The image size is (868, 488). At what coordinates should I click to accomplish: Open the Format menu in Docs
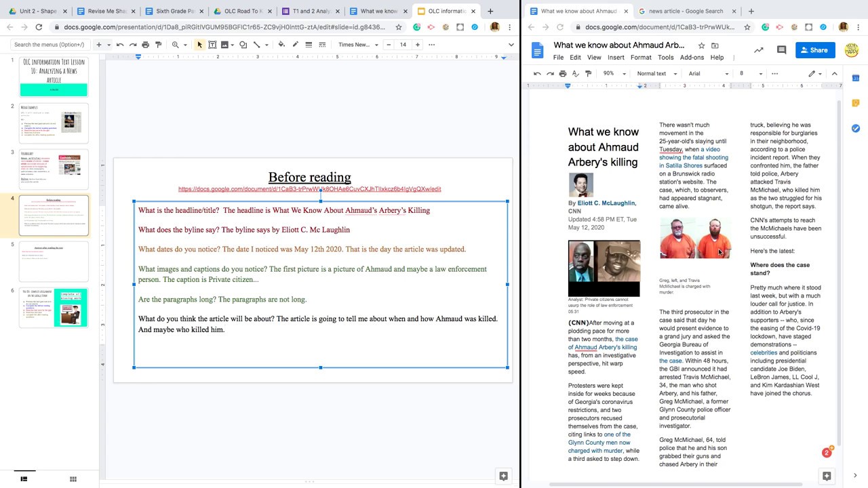click(641, 58)
